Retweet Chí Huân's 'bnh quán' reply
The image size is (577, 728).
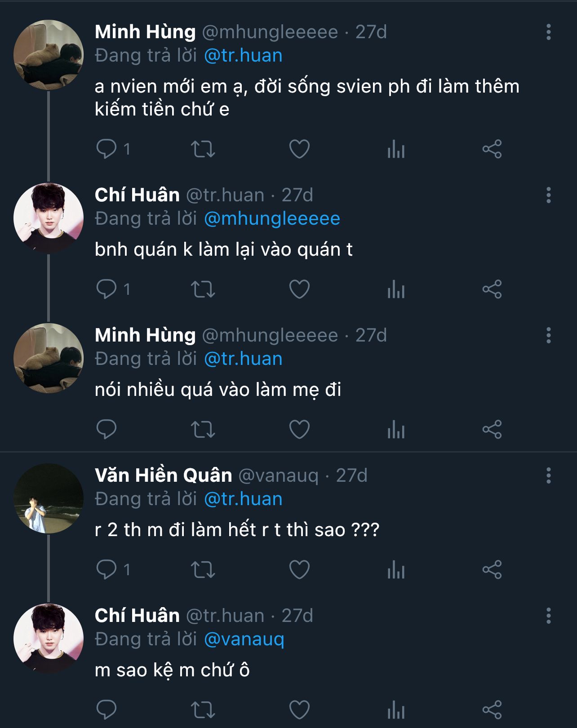[203, 289]
